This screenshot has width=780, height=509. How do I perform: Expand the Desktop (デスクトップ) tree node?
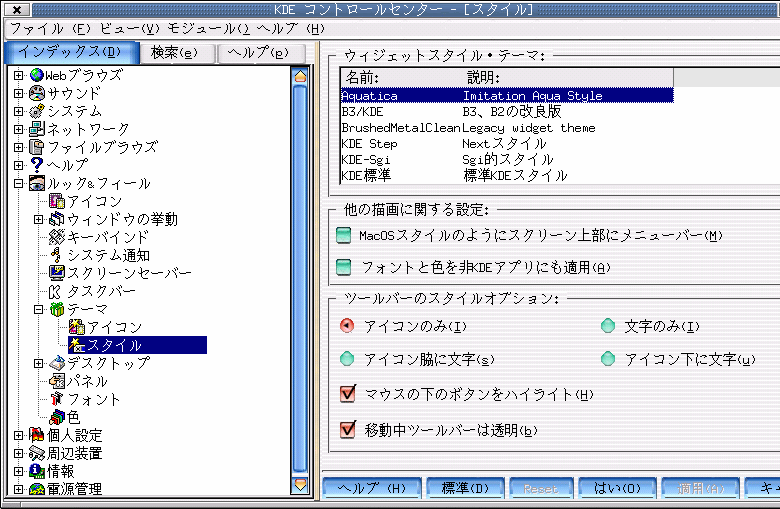(38, 363)
